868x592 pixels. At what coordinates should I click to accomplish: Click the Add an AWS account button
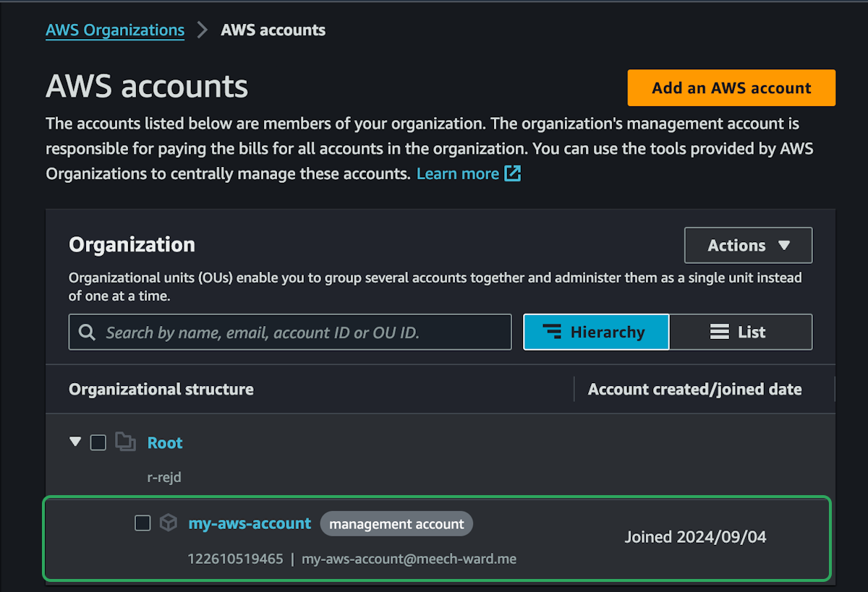pos(731,88)
